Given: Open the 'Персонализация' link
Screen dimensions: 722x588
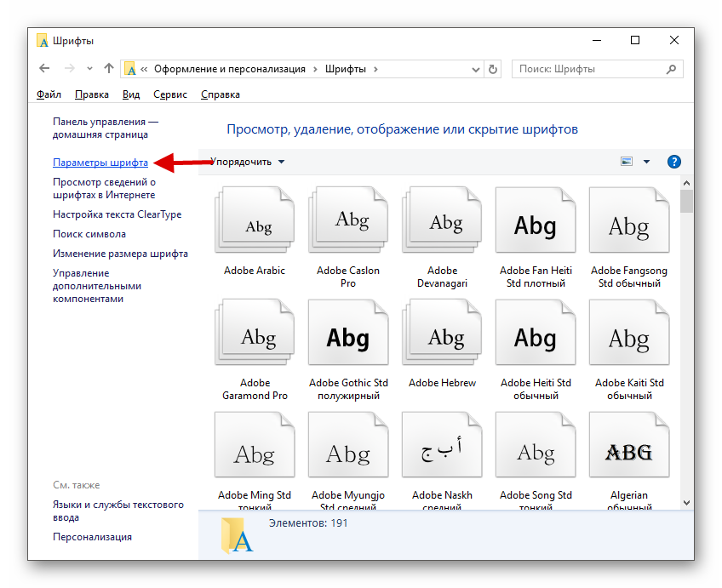Looking at the screenshot, I should click(92, 537).
